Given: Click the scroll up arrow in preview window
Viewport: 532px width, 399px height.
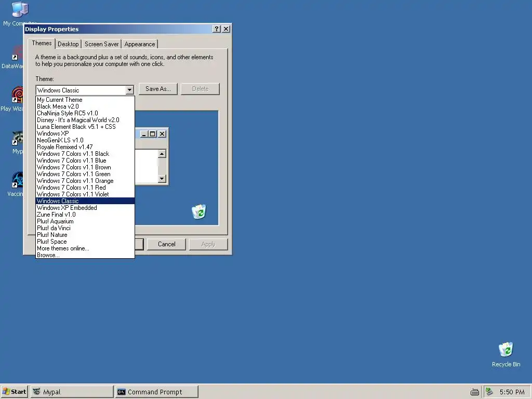Looking at the screenshot, I should click(162, 154).
